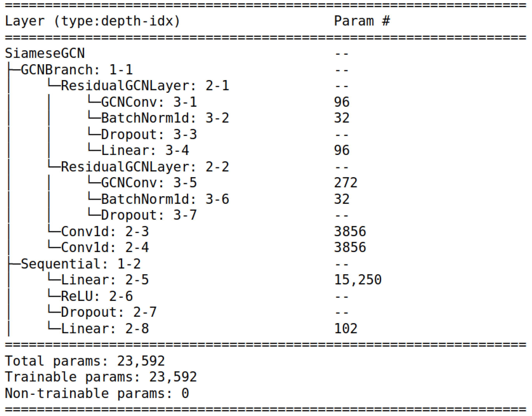Screen dimensions: 532x416
Task: Select the GCNConv: 3-1 layer
Action: tap(149, 102)
